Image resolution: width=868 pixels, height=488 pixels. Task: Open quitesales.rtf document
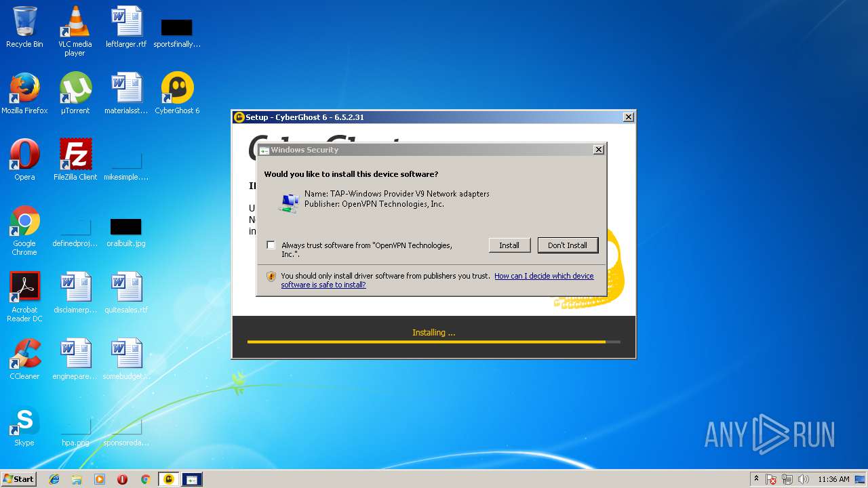point(126,293)
